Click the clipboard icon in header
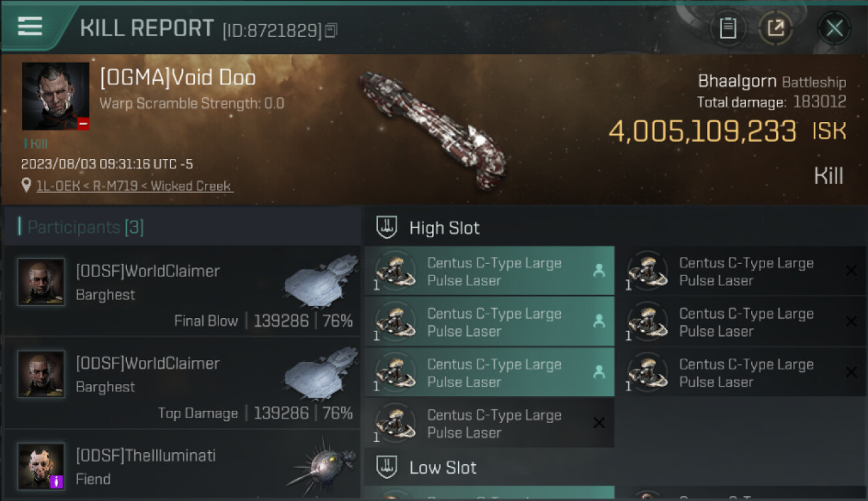This screenshot has height=501, width=868. click(728, 28)
